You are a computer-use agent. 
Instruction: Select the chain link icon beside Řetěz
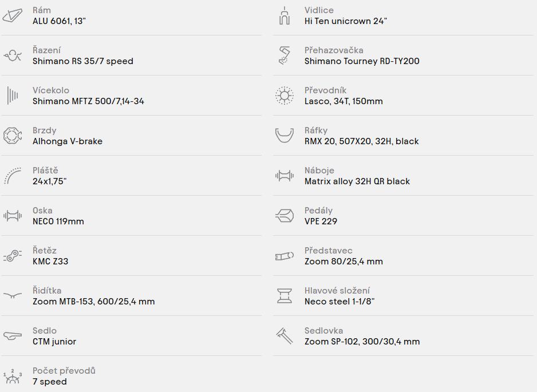[13, 256]
